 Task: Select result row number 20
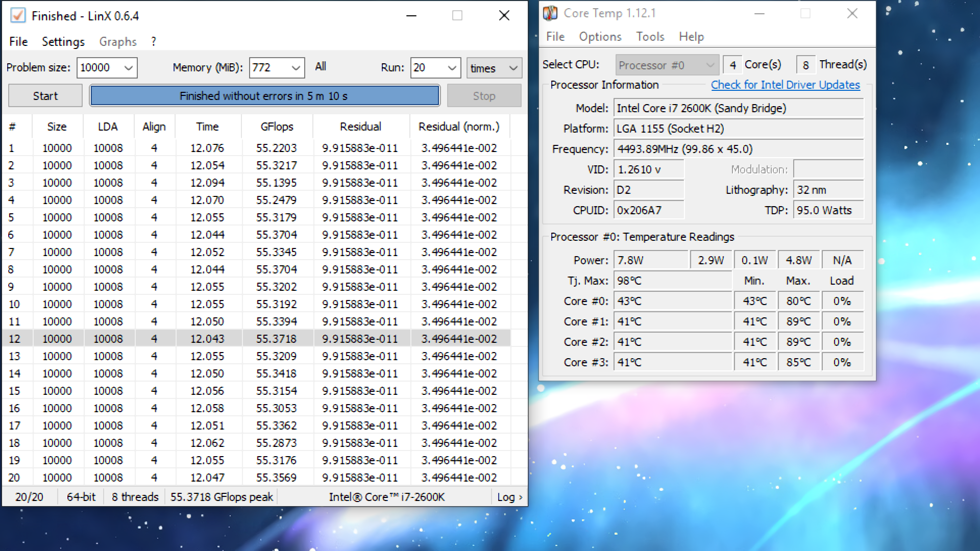pos(256,478)
